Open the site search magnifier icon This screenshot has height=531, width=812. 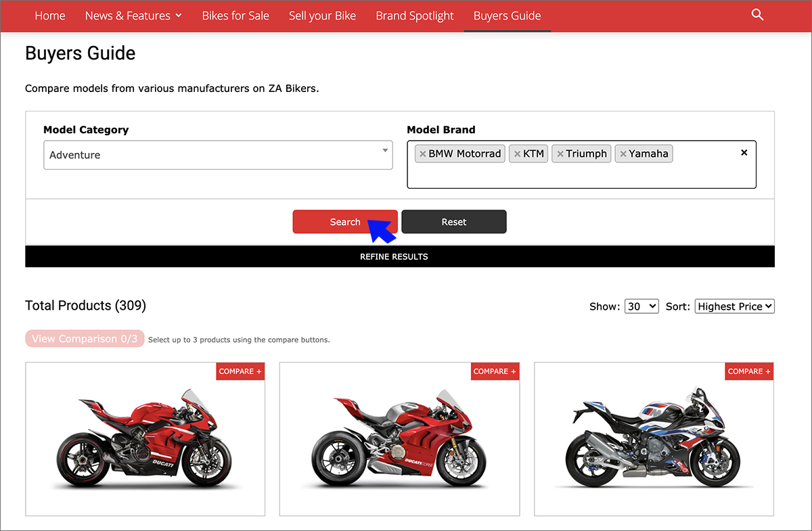click(757, 15)
